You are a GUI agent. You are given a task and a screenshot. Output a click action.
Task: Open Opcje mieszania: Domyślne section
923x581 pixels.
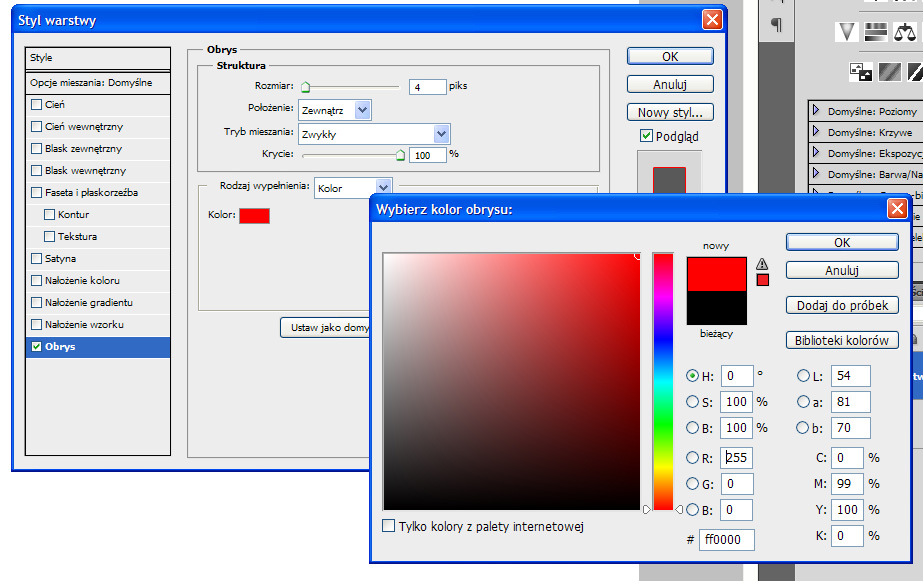coord(91,83)
